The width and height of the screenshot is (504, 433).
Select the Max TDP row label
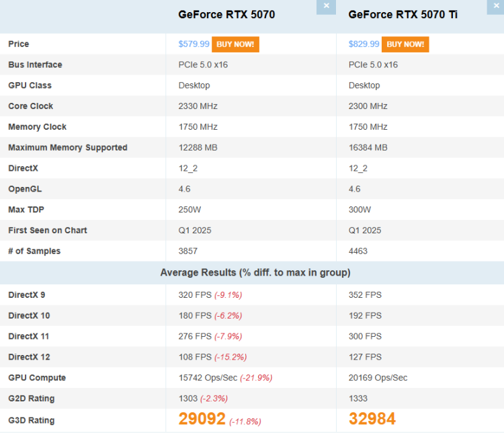point(26,210)
